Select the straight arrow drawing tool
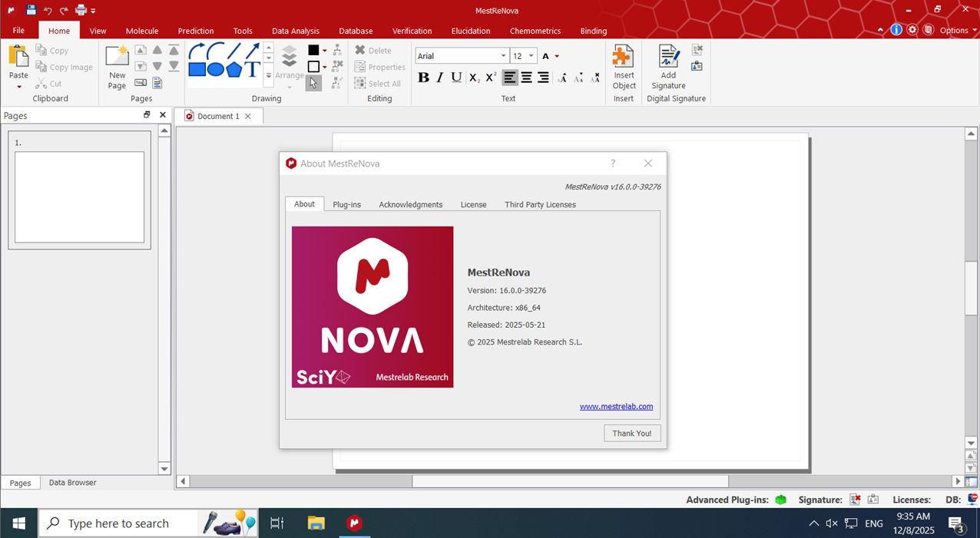 (x=253, y=51)
